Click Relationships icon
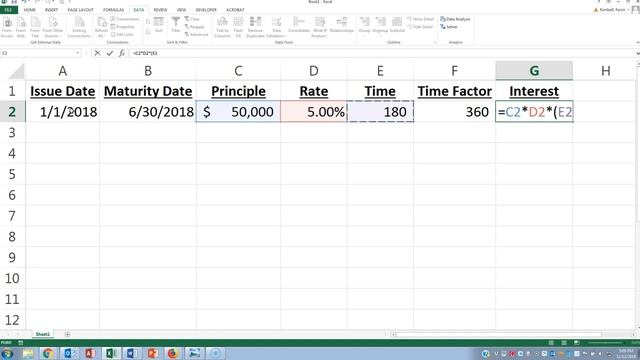This screenshot has height=360, width=640. [x=342, y=24]
